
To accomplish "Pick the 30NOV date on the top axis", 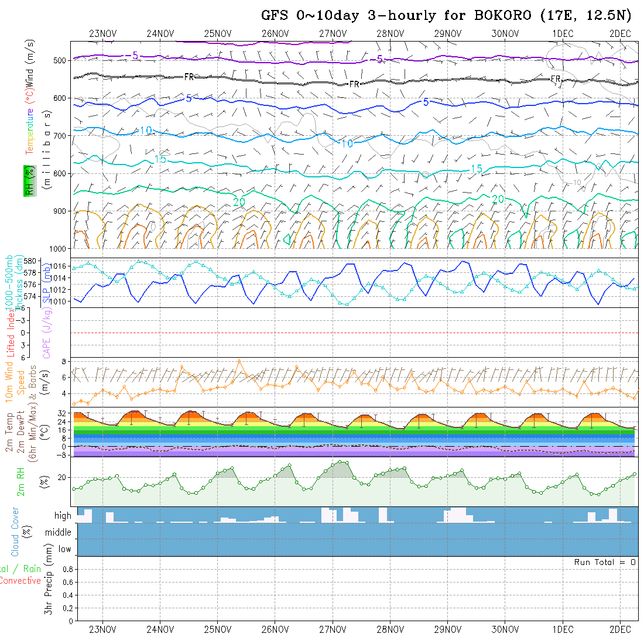I will (505, 33).
